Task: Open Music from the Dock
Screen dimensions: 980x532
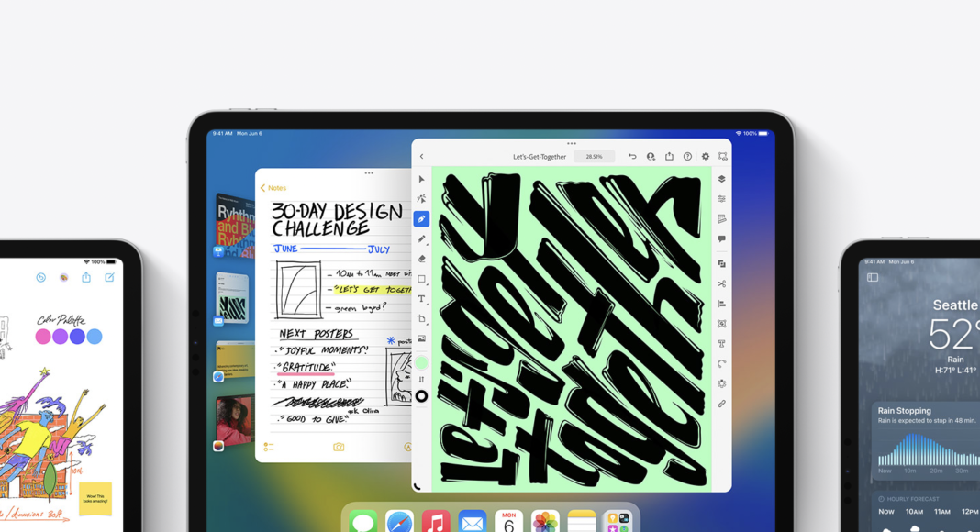Action: point(436,521)
